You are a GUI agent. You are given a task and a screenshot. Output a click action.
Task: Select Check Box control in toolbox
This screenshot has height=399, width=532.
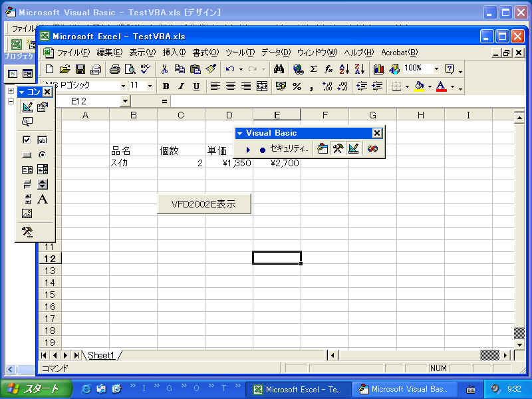point(27,140)
